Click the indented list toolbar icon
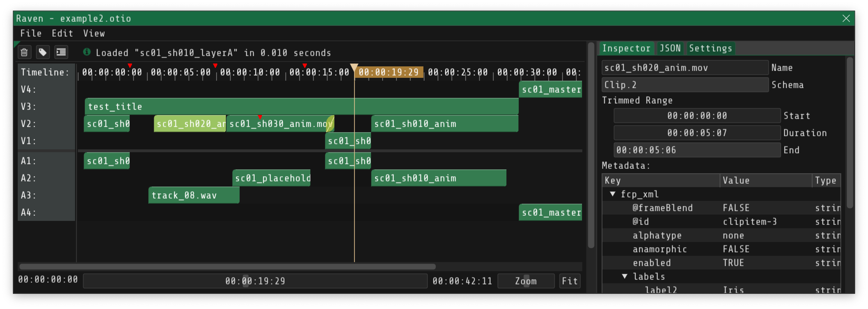The image size is (868, 309). [x=61, y=52]
